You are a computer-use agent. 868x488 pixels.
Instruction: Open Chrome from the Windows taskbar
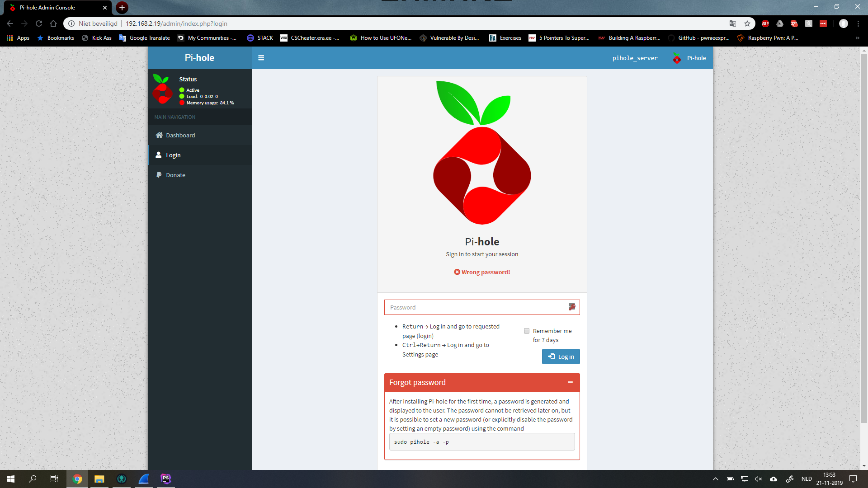[x=77, y=479]
